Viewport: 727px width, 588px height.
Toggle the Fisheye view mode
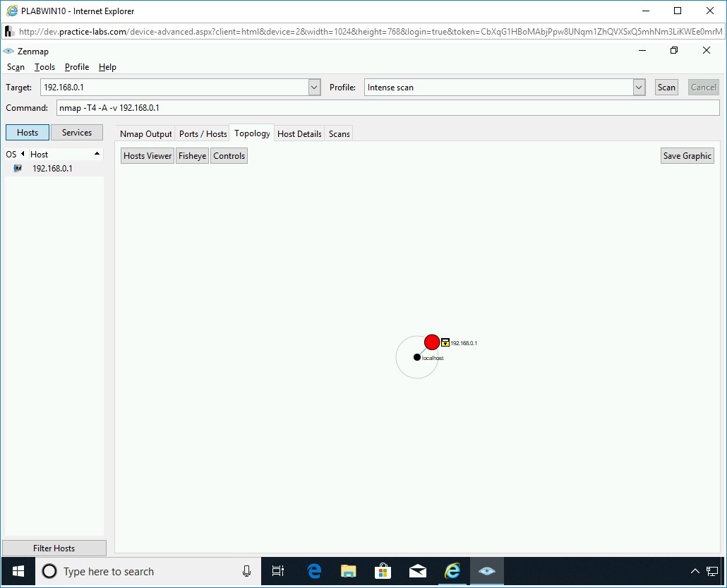[192, 155]
